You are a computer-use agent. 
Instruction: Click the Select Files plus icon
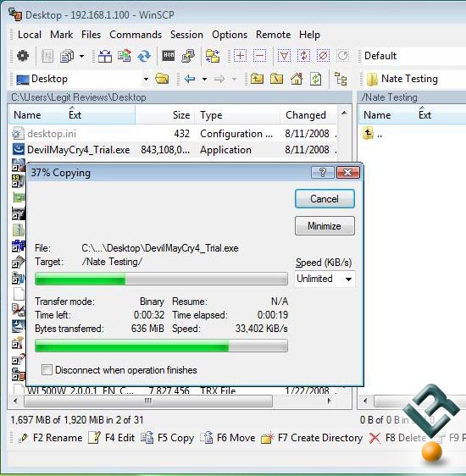click(240, 56)
